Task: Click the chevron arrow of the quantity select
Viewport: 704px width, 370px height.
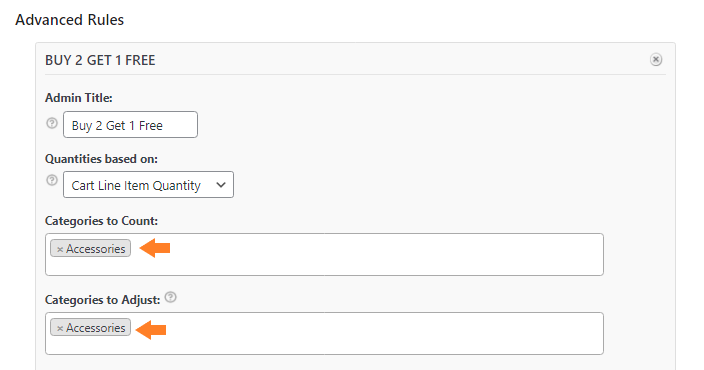Action: coord(220,185)
